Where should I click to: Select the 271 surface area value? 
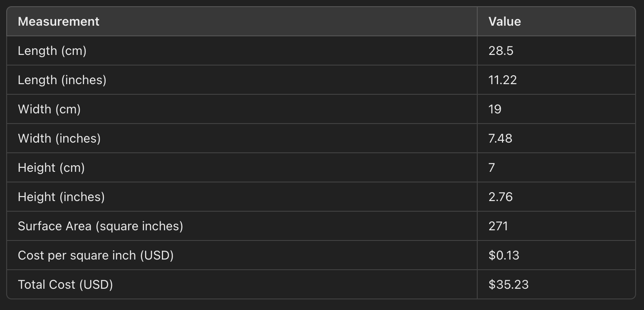[498, 226]
